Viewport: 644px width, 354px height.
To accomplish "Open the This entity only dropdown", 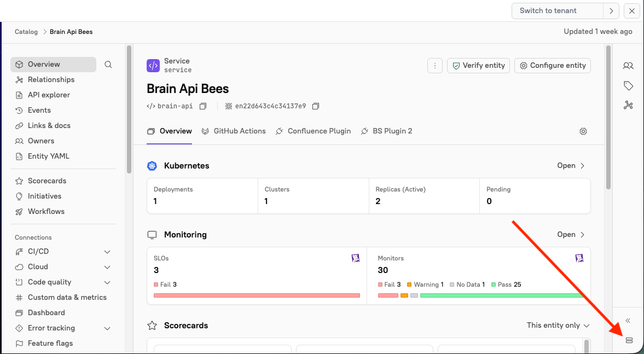I will pyautogui.click(x=558, y=326).
